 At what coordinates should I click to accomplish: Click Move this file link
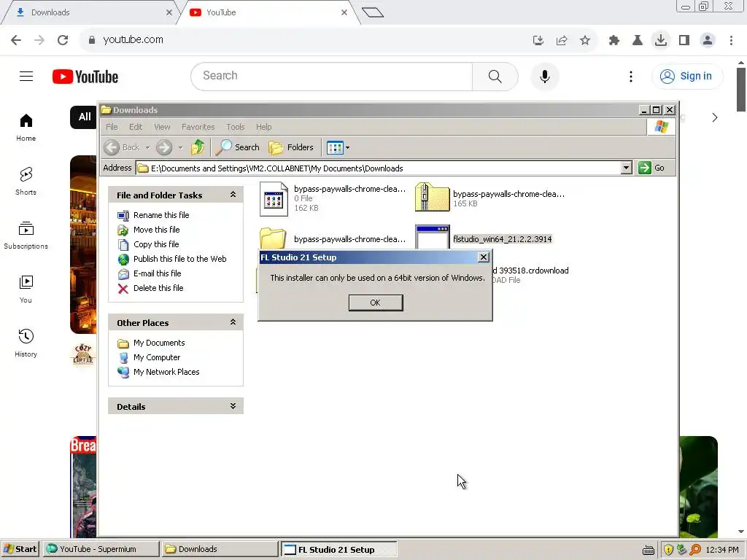tap(156, 230)
